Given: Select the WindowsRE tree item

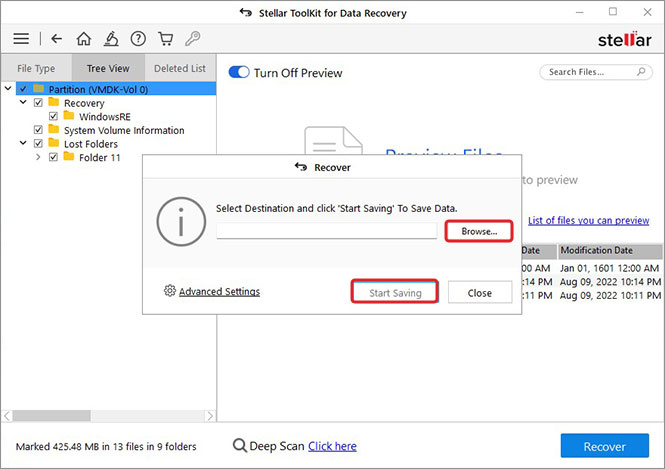Looking at the screenshot, I should [x=104, y=116].
